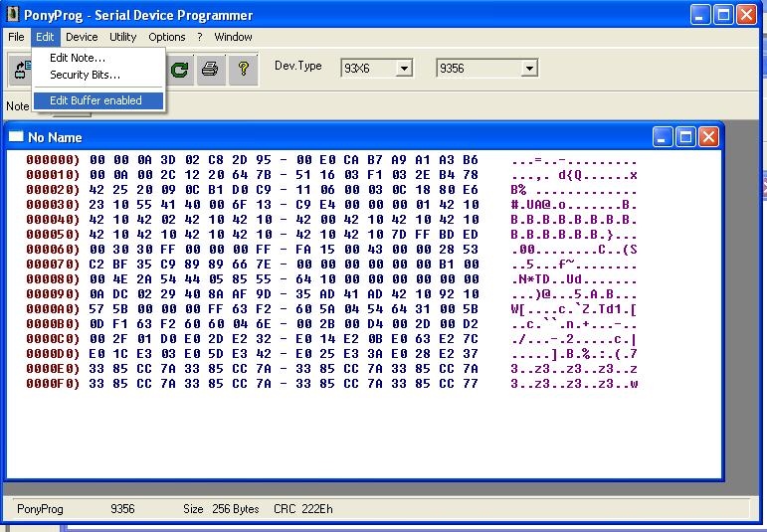
Task: Toggle the Edit Buffer enabled menu item
Action: 97,100
